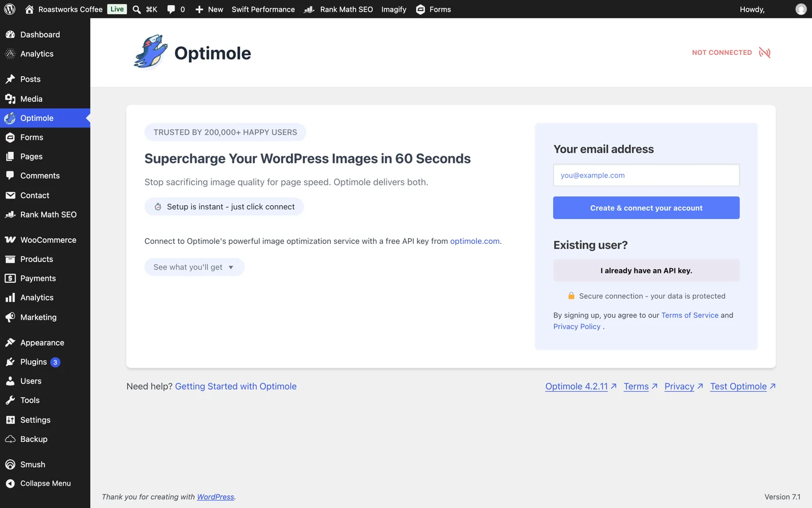The image size is (812, 508).
Task: Click the Live status badge in admin bar
Action: click(x=117, y=9)
